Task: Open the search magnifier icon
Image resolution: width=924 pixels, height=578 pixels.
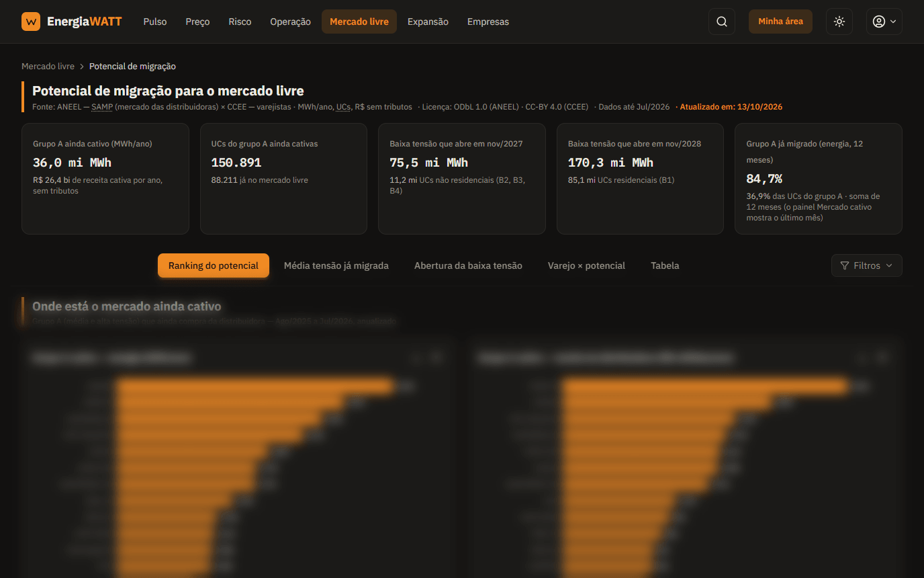Action: coord(722,22)
